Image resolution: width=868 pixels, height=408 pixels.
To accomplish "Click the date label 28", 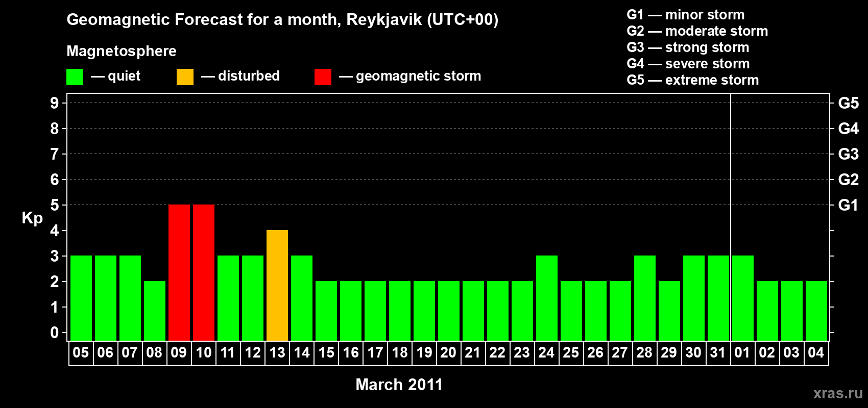I will 644,352.
